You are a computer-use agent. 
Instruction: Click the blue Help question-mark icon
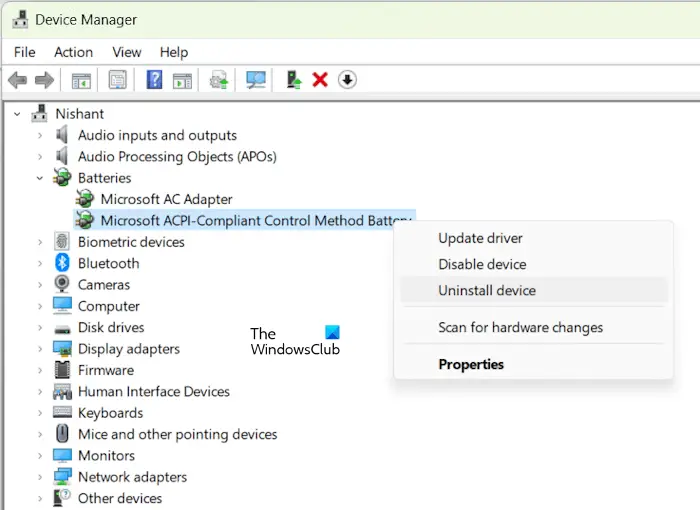click(154, 80)
